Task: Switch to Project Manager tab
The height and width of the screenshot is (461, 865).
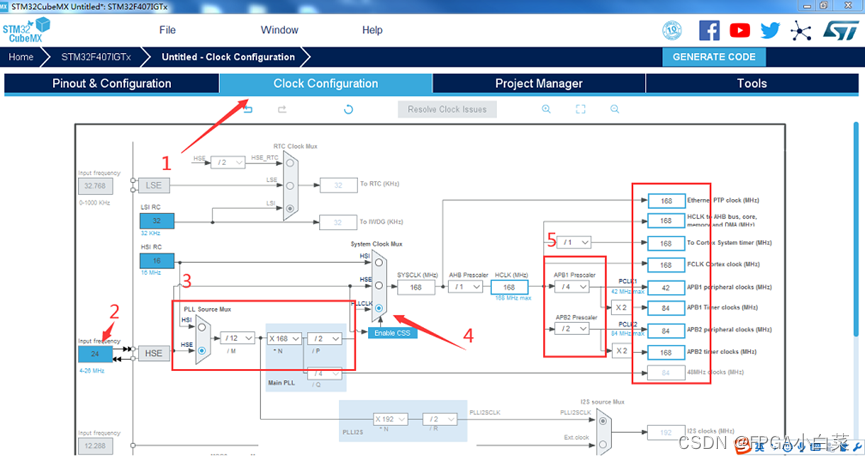Action: (538, 83)
